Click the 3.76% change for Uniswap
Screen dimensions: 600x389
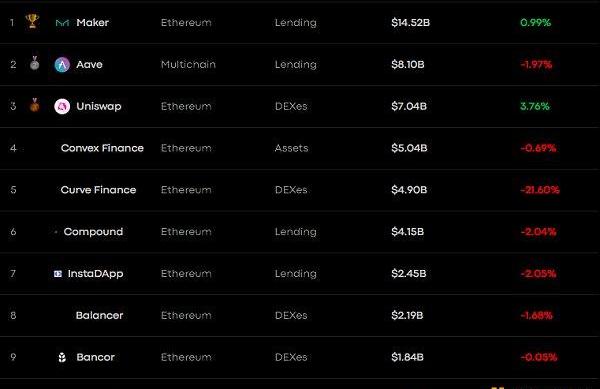(x=535, y=106)
